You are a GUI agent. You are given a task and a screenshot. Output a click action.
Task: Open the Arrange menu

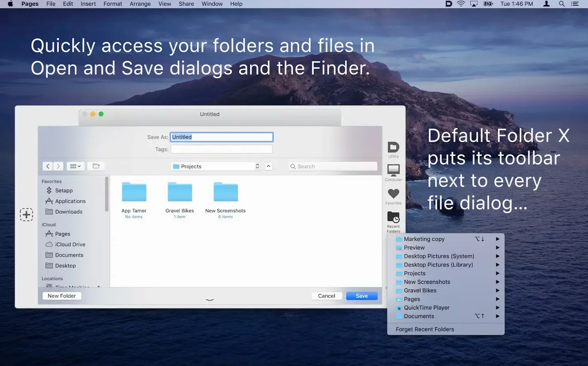[x=140, y=4]
